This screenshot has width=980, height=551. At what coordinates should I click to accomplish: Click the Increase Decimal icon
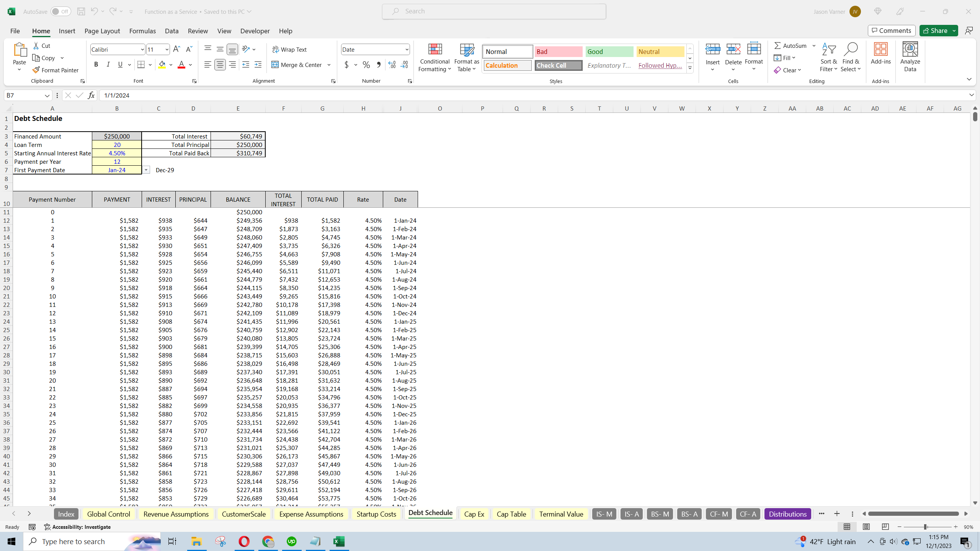point(392,65)
